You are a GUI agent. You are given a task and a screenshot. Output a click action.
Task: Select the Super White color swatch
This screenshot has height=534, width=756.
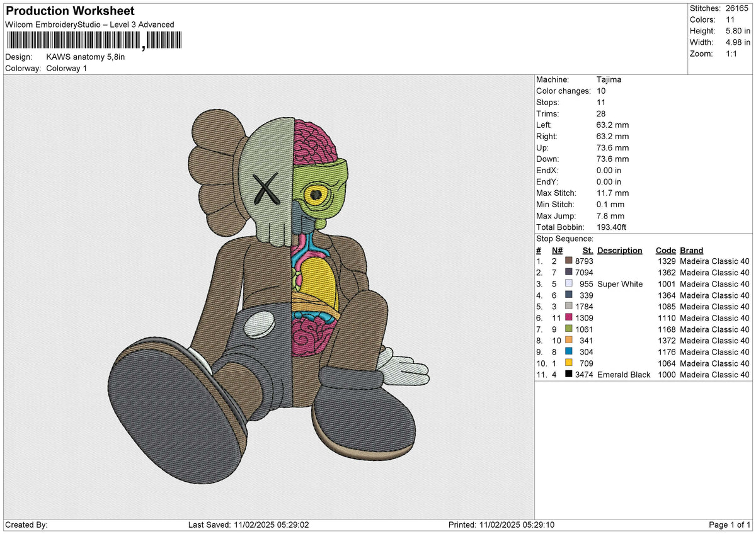pyautogui.click(x=569, y=283)
